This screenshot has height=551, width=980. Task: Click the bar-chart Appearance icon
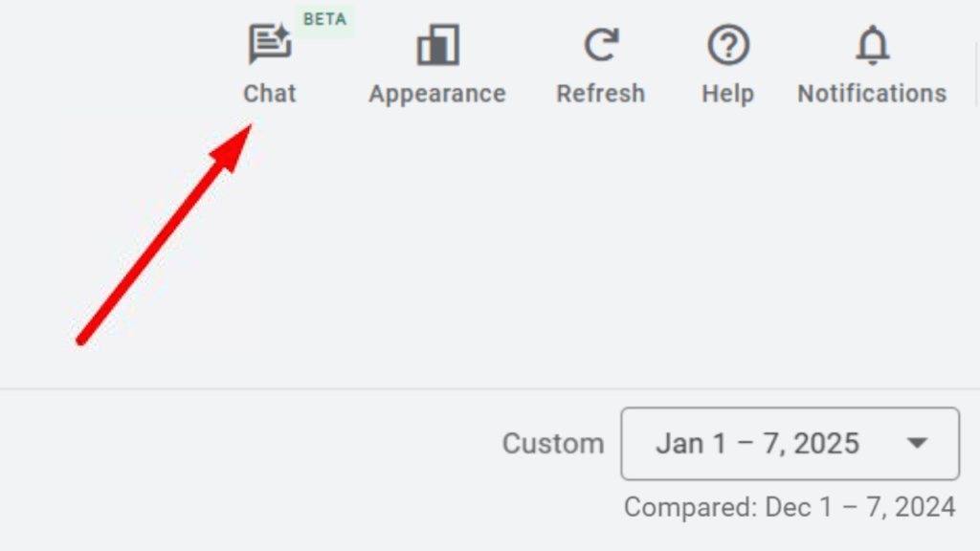pos(436,43)
